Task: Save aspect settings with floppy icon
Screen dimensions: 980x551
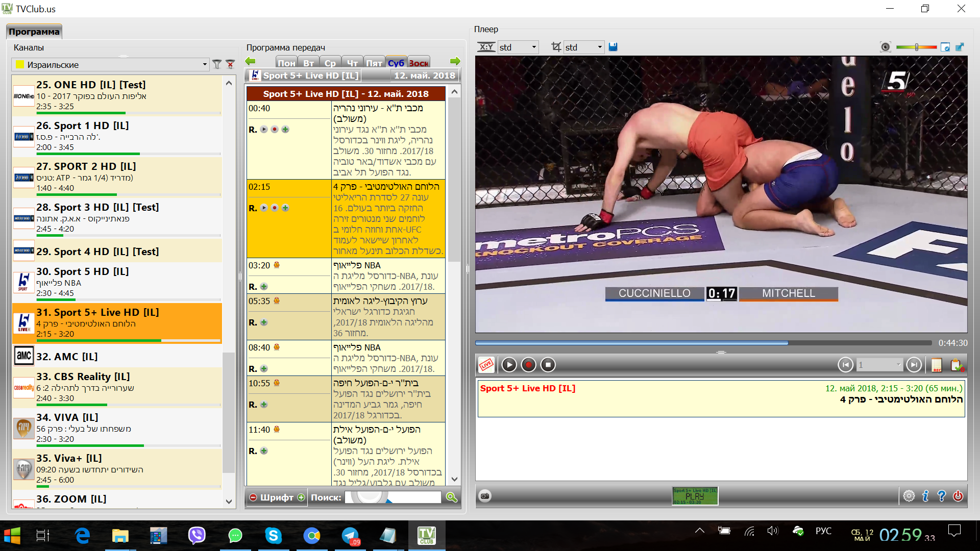Action: point(613,47)
